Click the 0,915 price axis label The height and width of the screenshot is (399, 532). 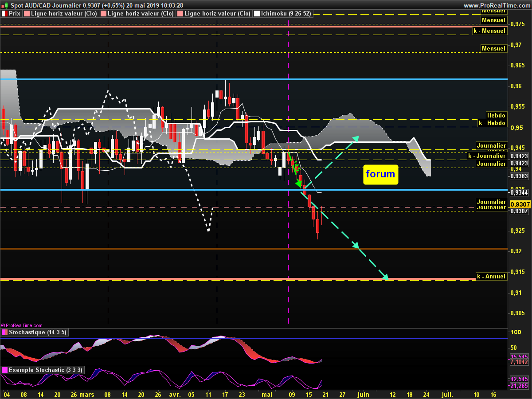pos(518,272)
